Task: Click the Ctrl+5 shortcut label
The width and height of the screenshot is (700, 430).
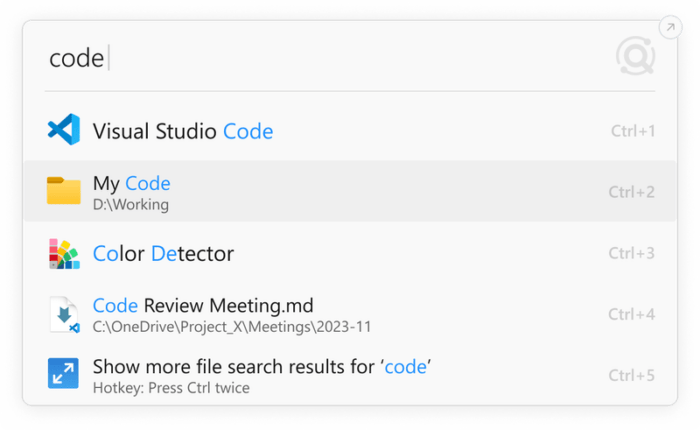Action: coord(632,376)
